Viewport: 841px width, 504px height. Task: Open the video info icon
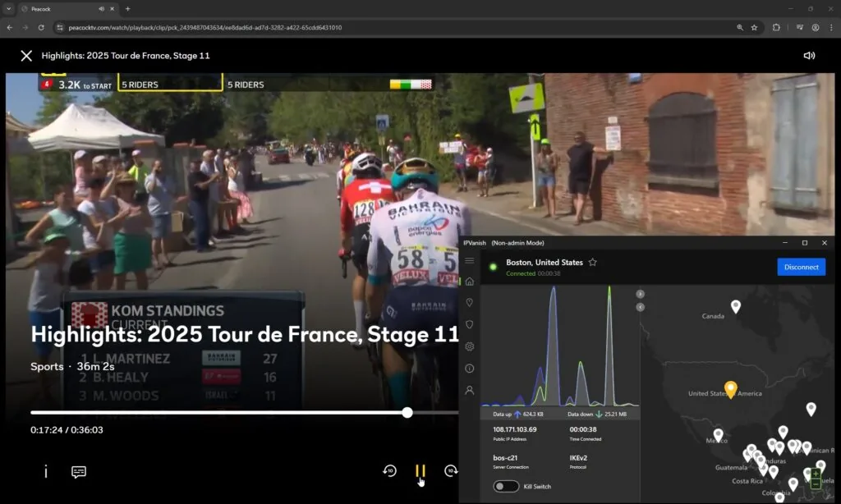[x=46, y=471]
